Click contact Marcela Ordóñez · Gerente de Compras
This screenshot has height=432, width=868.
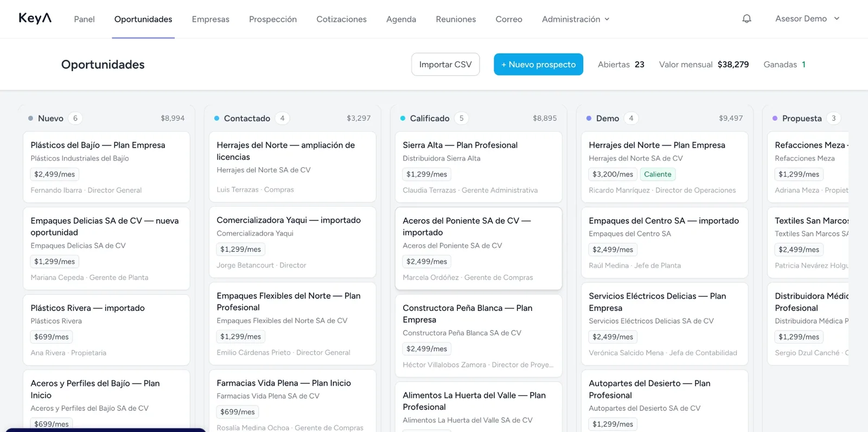coord(468,277)
